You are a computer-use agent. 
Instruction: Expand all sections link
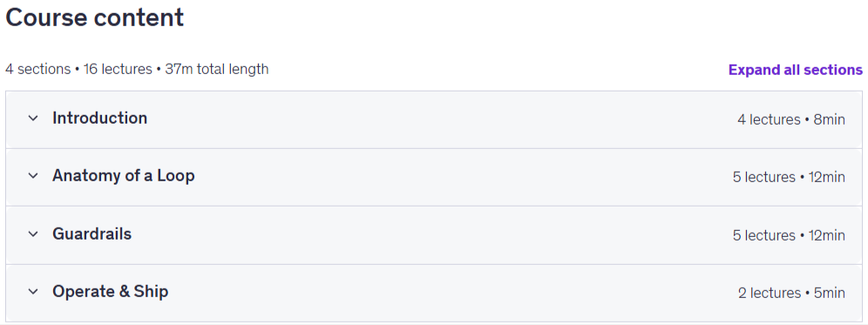(795, 70)
